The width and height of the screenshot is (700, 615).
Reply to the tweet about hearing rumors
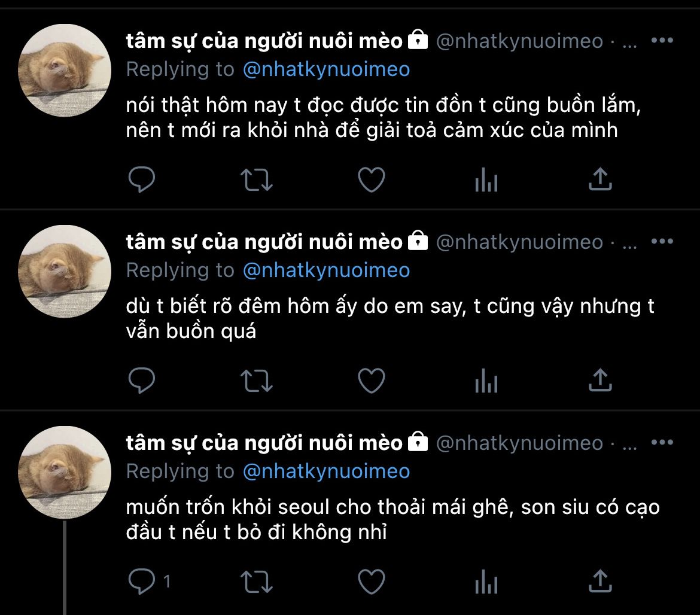pos(142,179)
